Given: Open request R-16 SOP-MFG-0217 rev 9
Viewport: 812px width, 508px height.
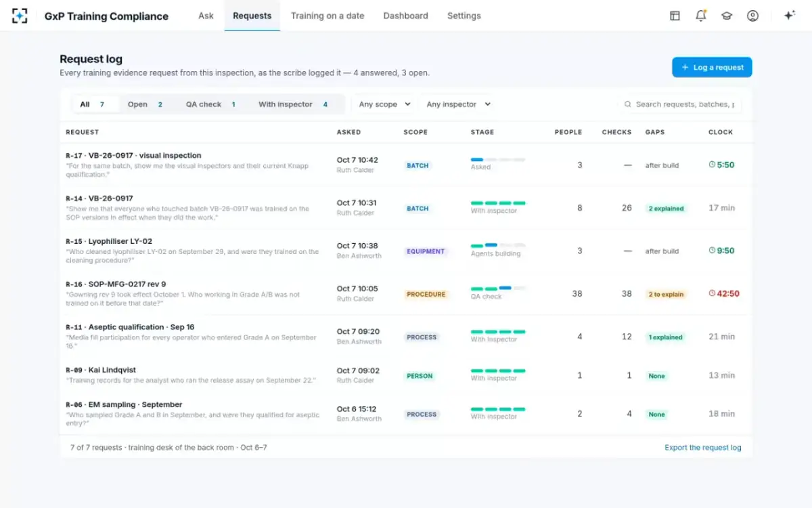Looking at the screenshot, I should 116,284.
